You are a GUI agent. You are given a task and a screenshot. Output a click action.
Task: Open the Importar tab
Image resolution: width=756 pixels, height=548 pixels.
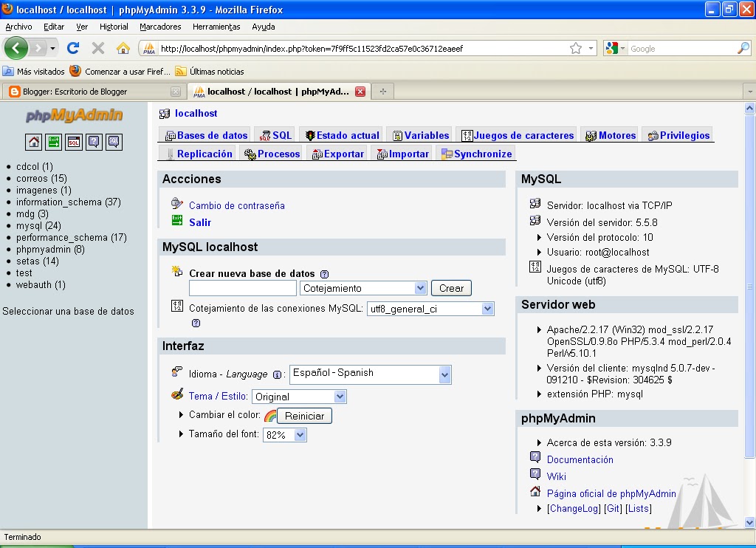402,154
